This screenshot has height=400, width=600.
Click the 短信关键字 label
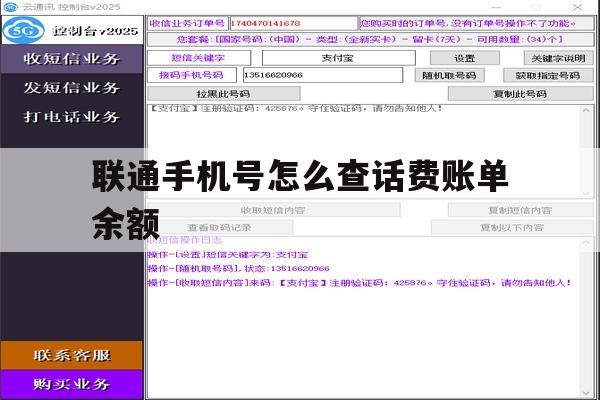(198, 58)
